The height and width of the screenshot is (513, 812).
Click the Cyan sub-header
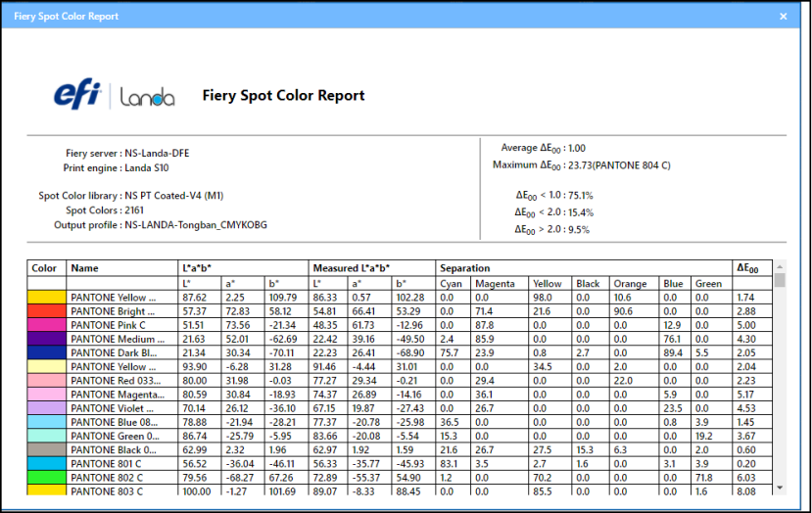(454, 284)
